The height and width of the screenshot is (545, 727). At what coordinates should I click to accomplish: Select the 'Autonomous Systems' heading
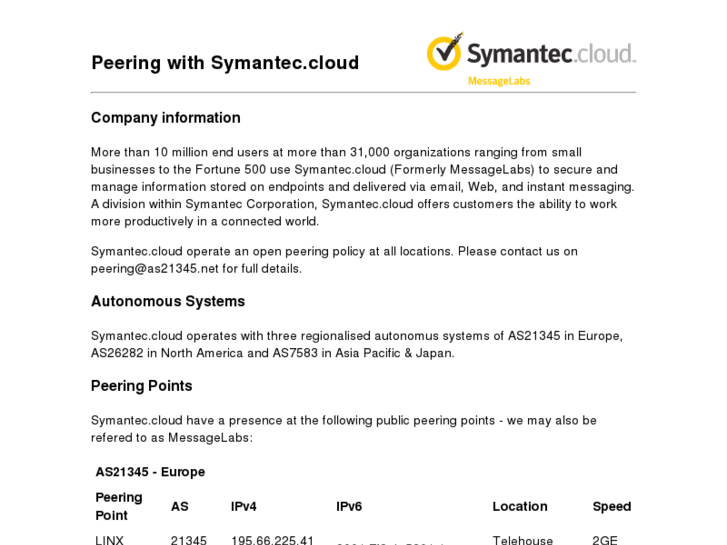(168, 301)
